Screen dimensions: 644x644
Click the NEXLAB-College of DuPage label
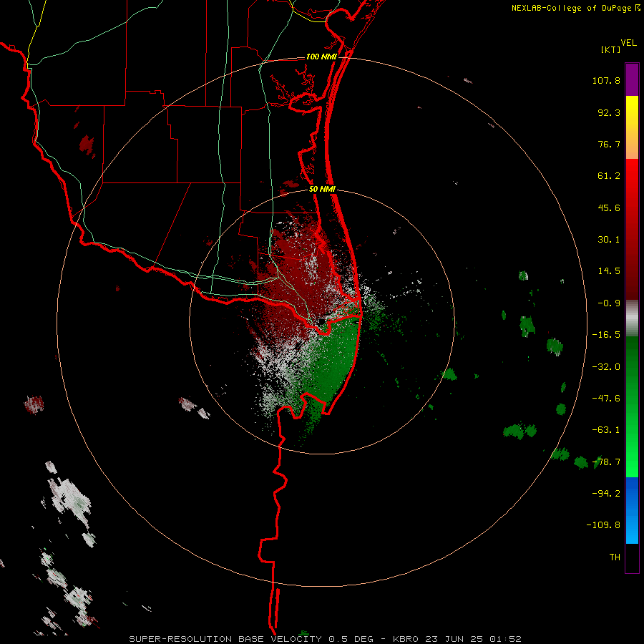[x=571, y=8]
